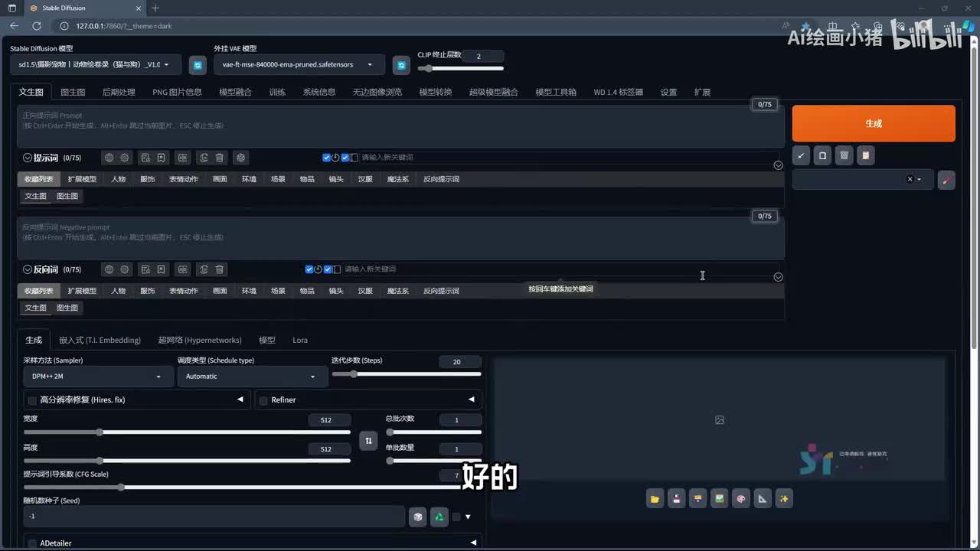Open the 调度类型 (Schedule type) dropdown

point(251,377)
